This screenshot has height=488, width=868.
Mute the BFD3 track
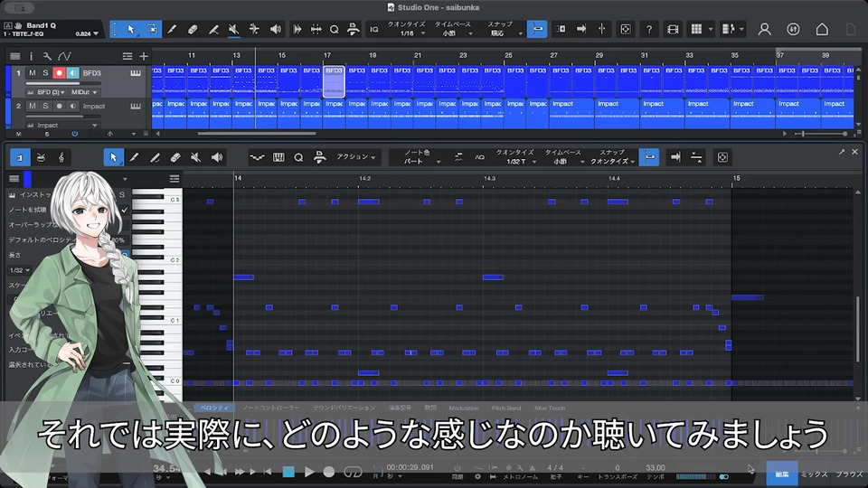tap(33, 73)
